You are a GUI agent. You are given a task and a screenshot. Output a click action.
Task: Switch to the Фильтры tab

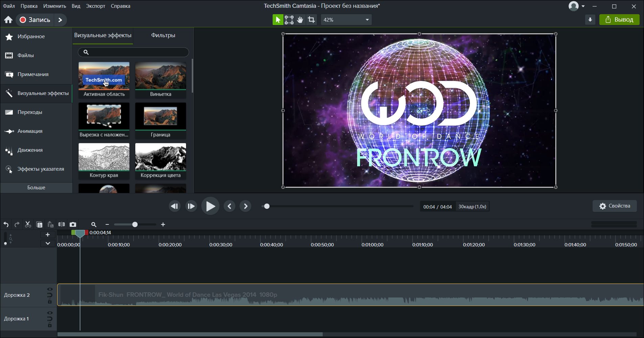click(163, 35)
